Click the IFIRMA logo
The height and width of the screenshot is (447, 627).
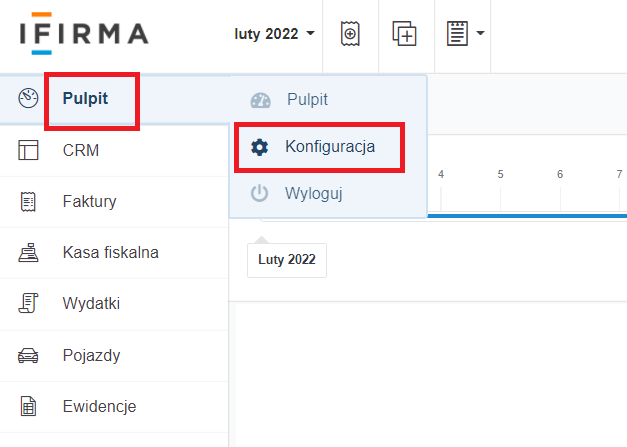[x=84, y=34]
